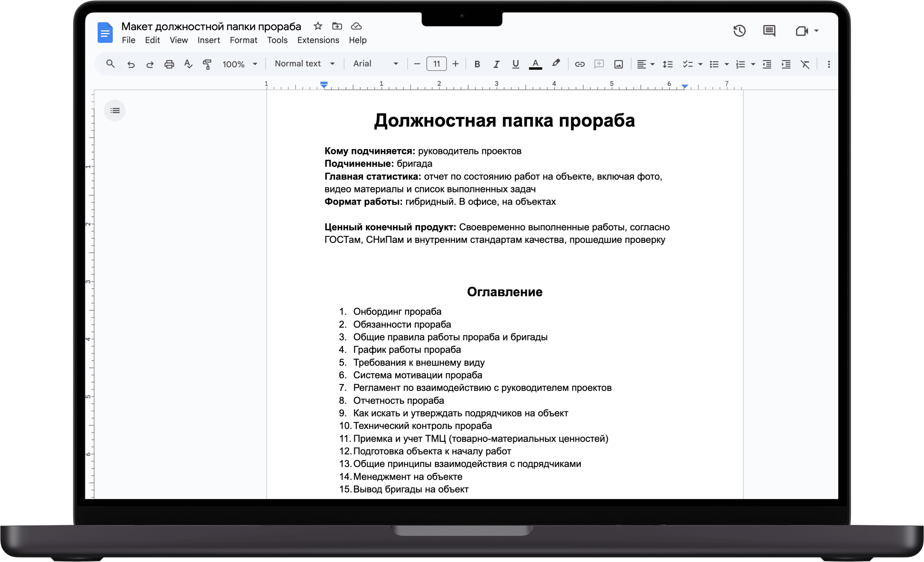Open the text color picker

[535, 64]
